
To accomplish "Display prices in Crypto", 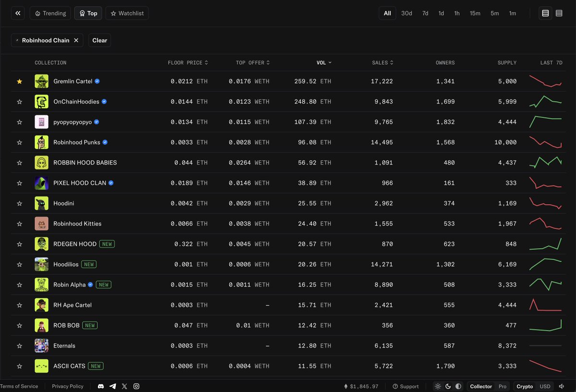I will point(525,386).
